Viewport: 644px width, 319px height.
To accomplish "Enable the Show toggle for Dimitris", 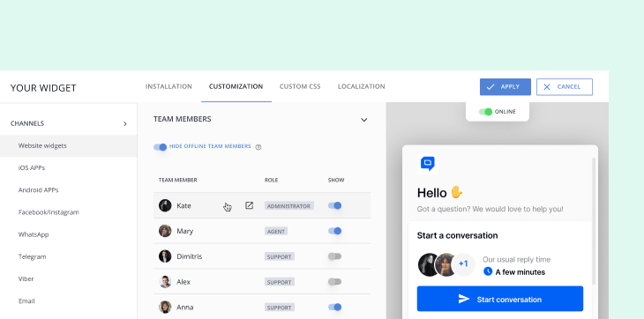I will 334,256.
